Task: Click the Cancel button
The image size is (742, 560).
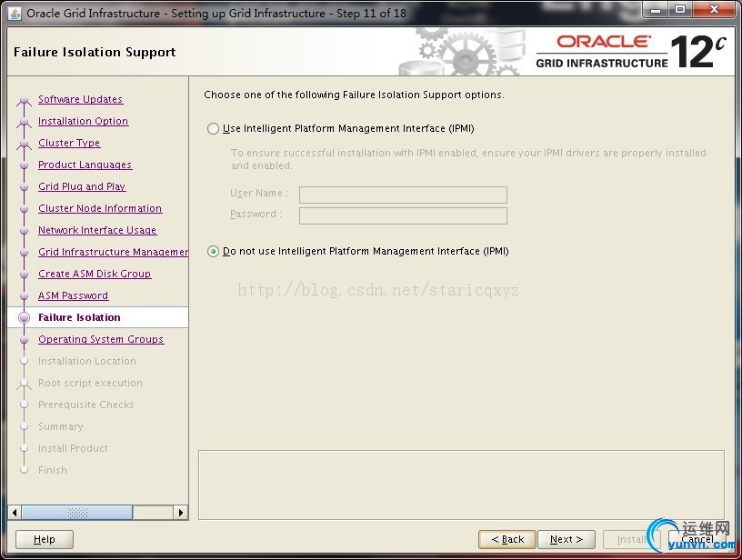Action: (x=697, y=539)
